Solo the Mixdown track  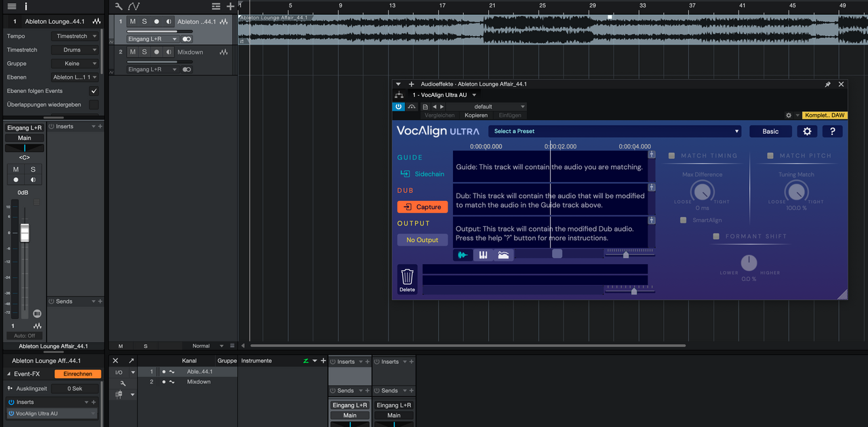144,52
